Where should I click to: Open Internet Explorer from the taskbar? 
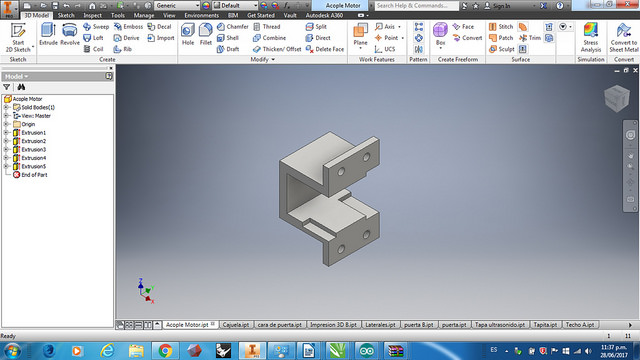pos(107,351)
